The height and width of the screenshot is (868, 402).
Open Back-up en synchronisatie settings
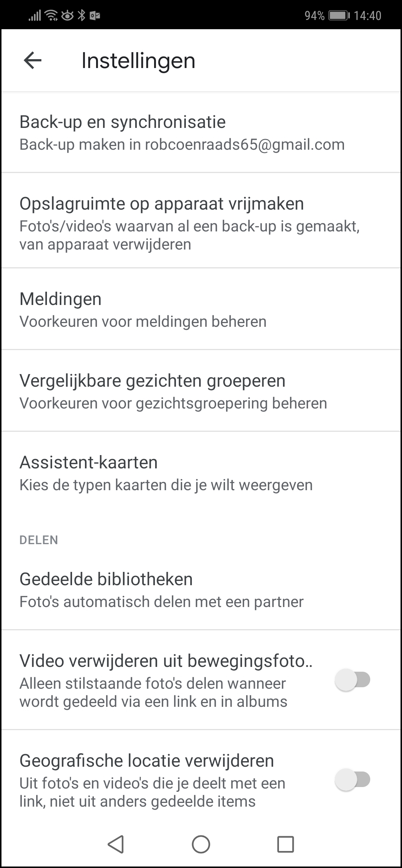coord(201,132)
